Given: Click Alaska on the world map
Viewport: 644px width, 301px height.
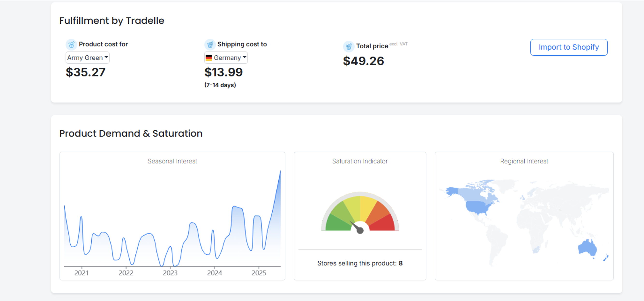Looking at the screenshot, I should point(452,192).
